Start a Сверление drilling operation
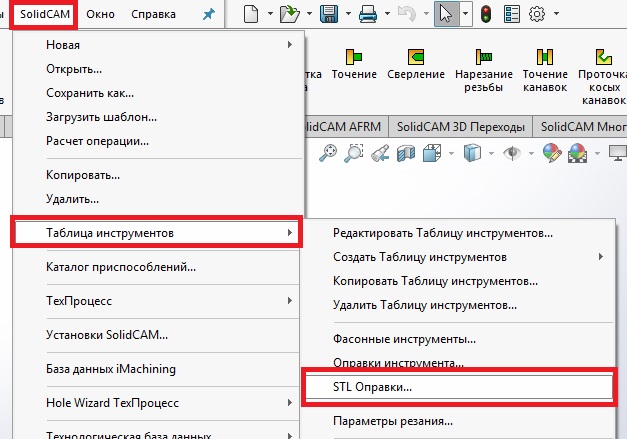The height and width of the screenshot is (439, 627). pos(416,64)
